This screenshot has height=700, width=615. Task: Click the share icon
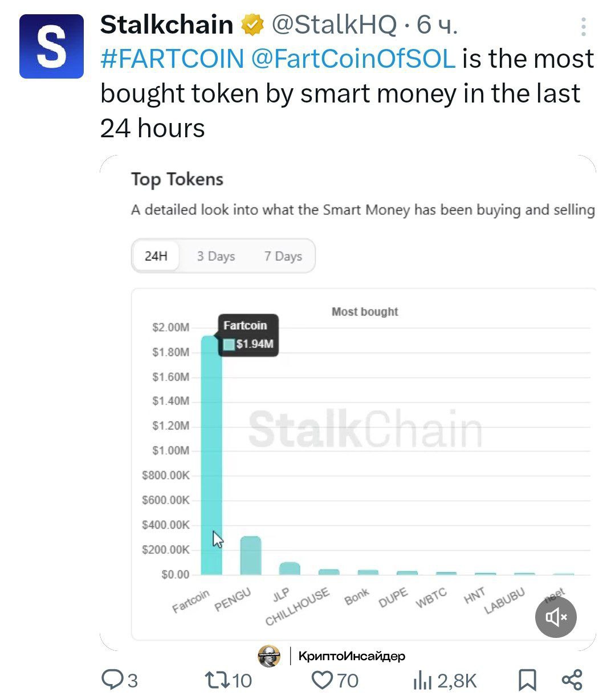pyautogui.click(x=572, y=679)
